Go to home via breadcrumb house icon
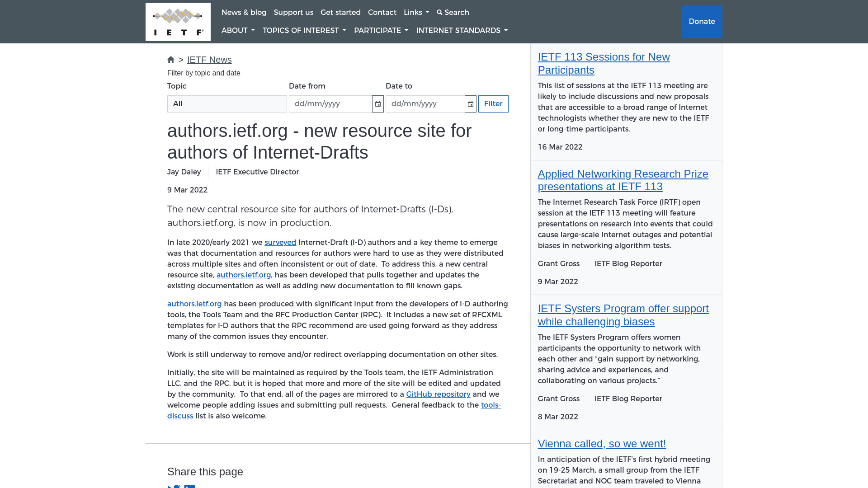 pos(171,60)
